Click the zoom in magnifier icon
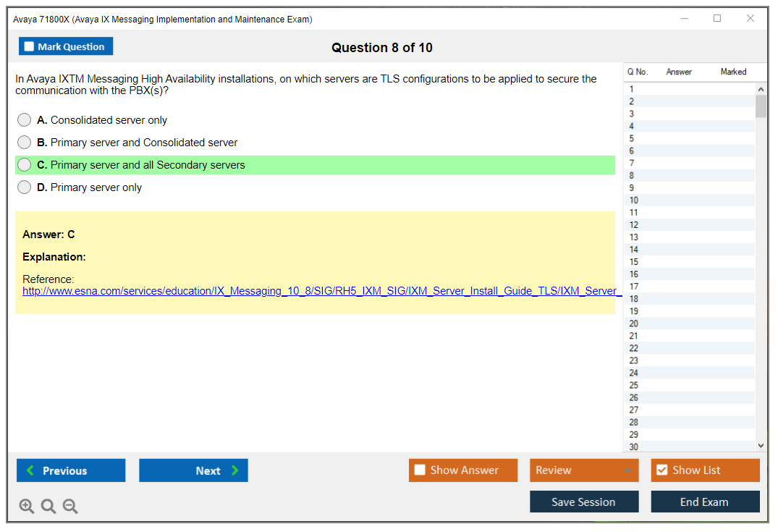778x532 pixels. pyautogui.click(x=27, y=507)
